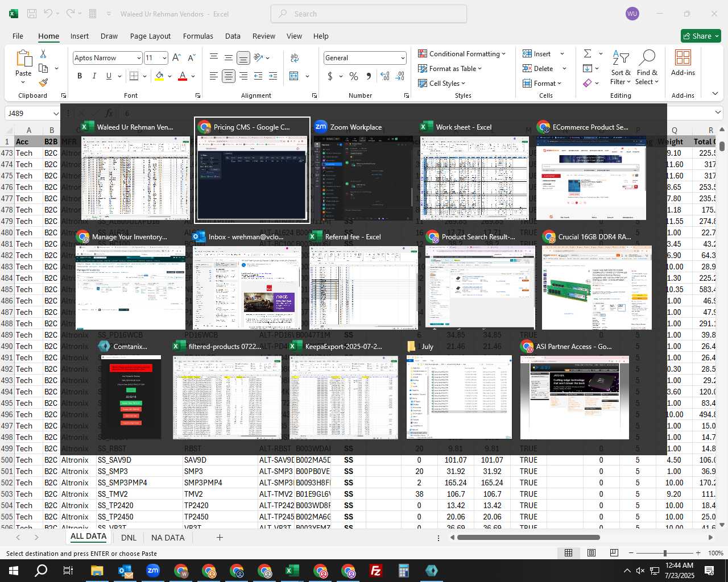Click the Delete cells button

(x=538, y=69)
